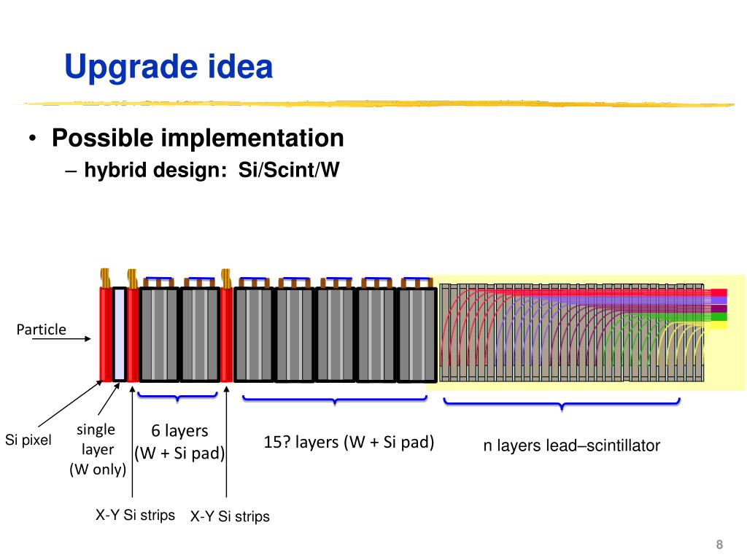Click the "Upgrade idea" slide title

[x=169, y=67]
